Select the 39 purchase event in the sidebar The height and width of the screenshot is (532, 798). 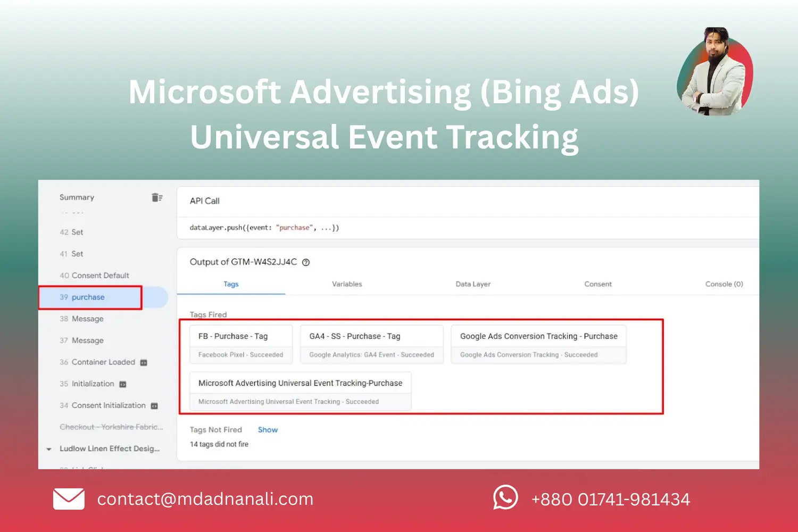[88, 297]
